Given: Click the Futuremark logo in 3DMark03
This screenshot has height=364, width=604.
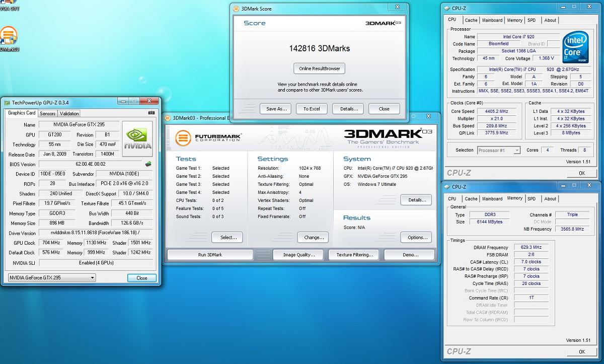Looking at the screenshot, I should point(208,137).
